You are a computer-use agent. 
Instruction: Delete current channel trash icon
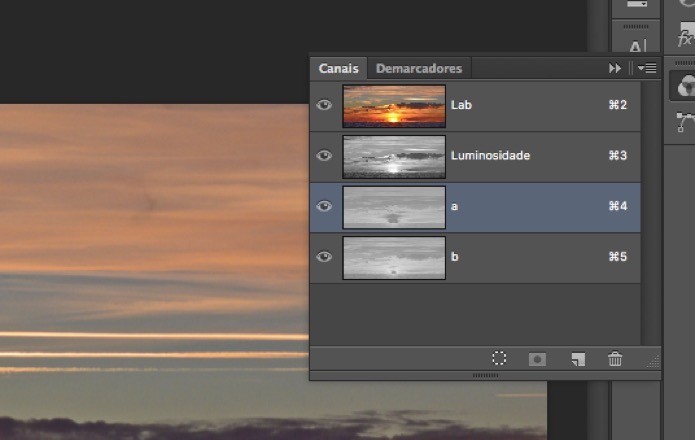click(615, 358)
